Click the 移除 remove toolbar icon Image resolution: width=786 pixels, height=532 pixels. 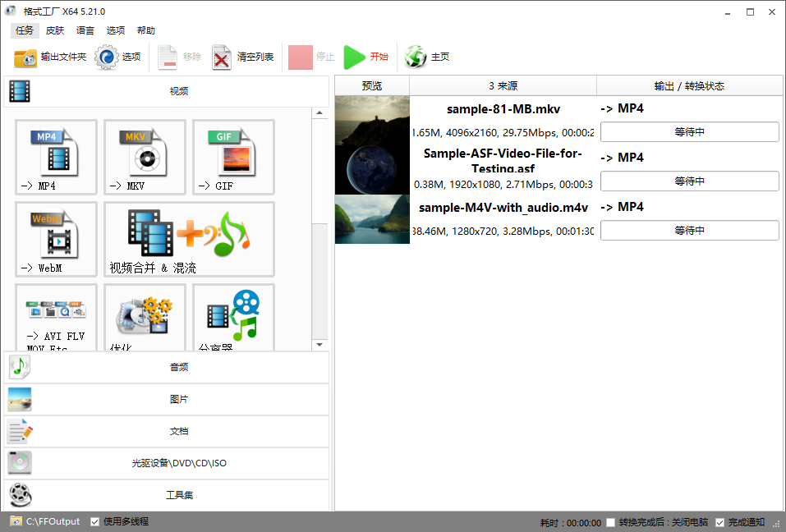tap(168, 57)
